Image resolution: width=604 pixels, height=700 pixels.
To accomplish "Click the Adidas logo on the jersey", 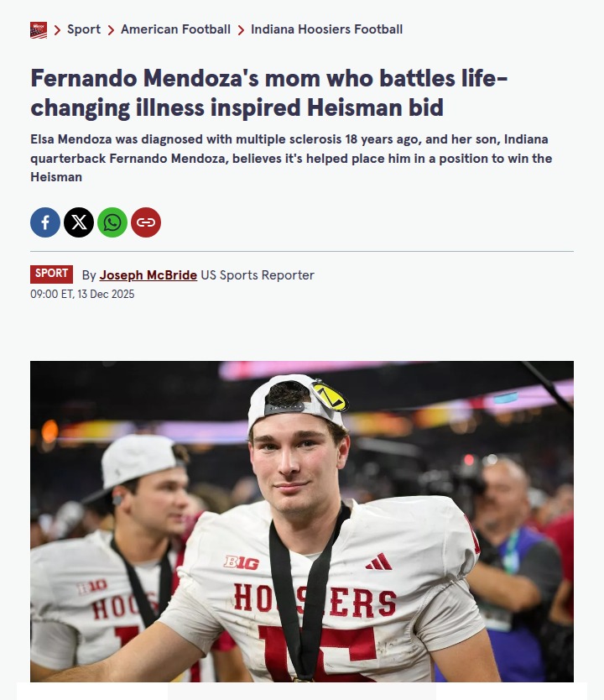I will [x=378, y=562].
